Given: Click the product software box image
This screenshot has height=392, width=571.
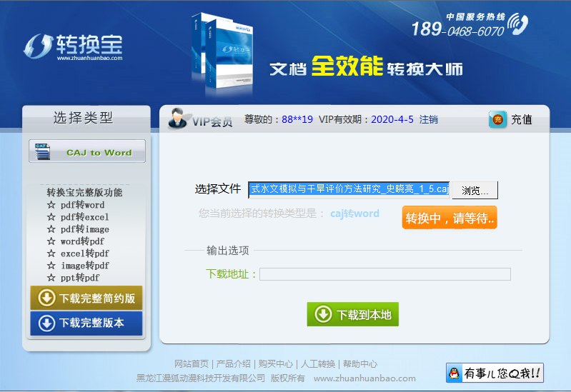Looking at the screenshot, I should 222,51.
